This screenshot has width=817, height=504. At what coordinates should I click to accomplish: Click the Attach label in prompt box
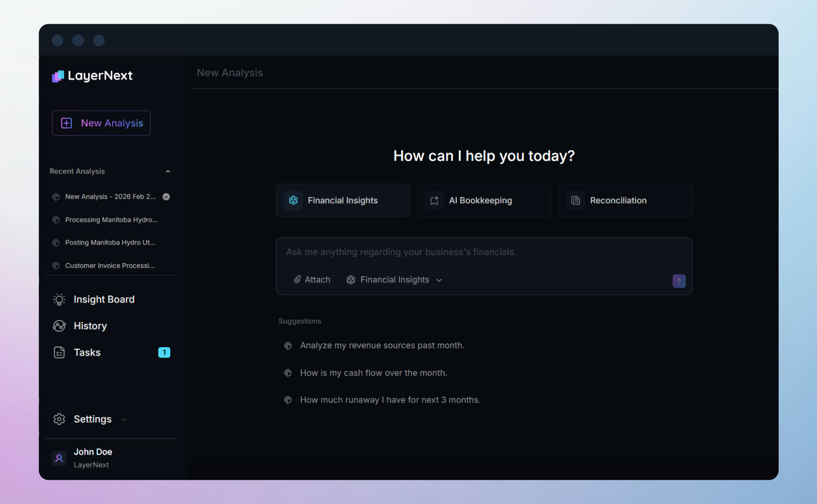point(318,280)
